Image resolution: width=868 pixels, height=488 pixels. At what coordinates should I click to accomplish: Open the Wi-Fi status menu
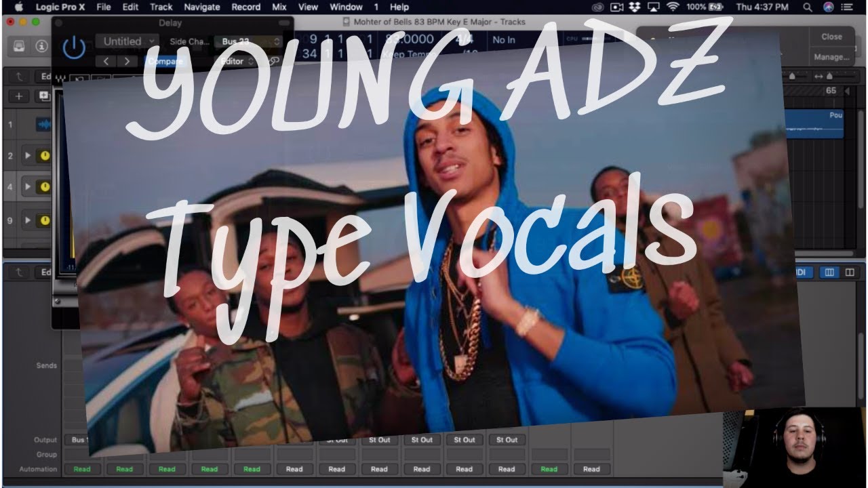673,7
